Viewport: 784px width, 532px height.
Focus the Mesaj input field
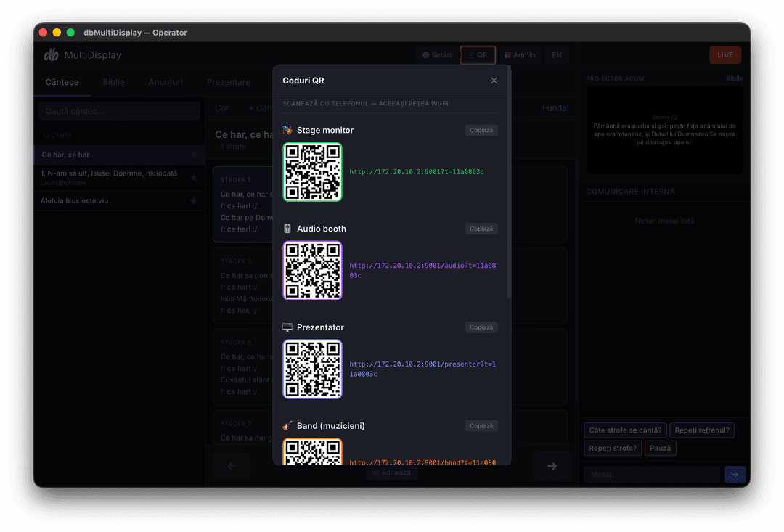point(652,474)
